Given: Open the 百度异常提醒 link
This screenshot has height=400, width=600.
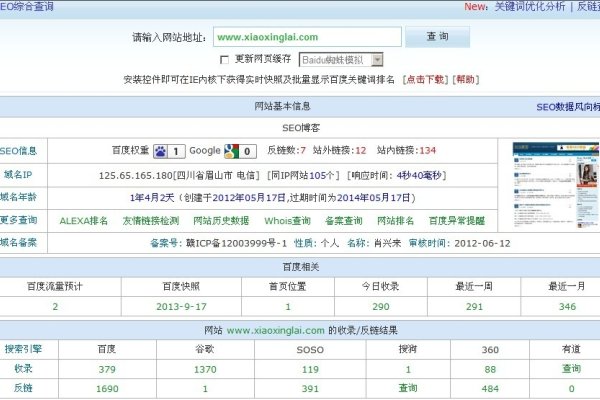Looking at the screenshot, I should pyautogui.click(x=457, y=221).
